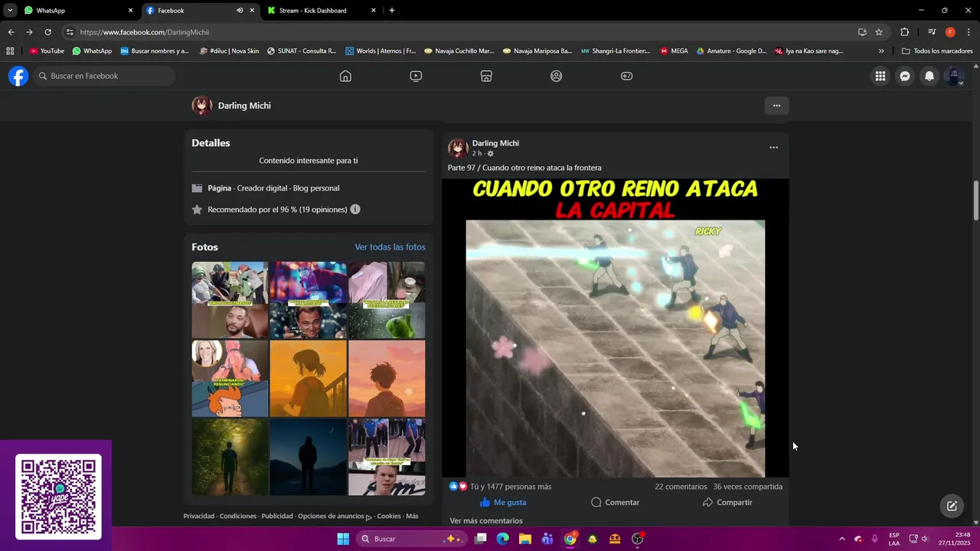Click the Comentar button
This screenshot has height=551, width=980.
click(x=615, y=502)
